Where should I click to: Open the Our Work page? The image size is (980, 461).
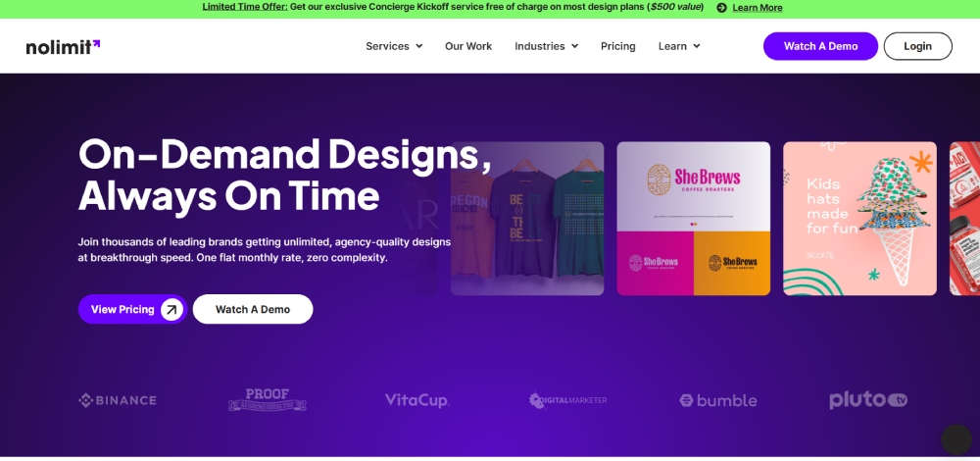point(468,46)
